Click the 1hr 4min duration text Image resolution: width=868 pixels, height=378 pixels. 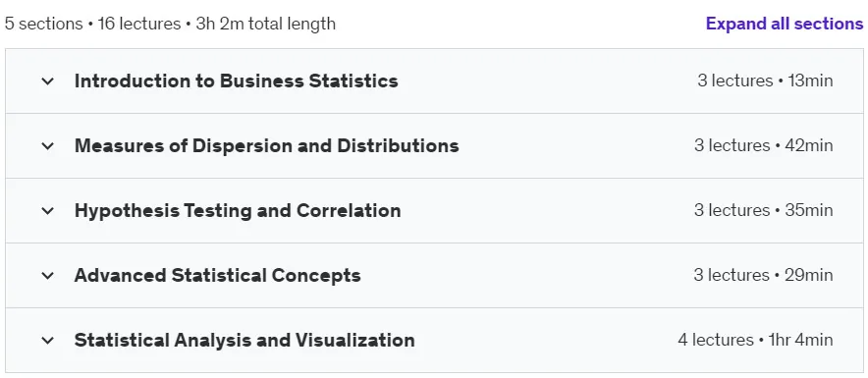click(x=800, y=340)
